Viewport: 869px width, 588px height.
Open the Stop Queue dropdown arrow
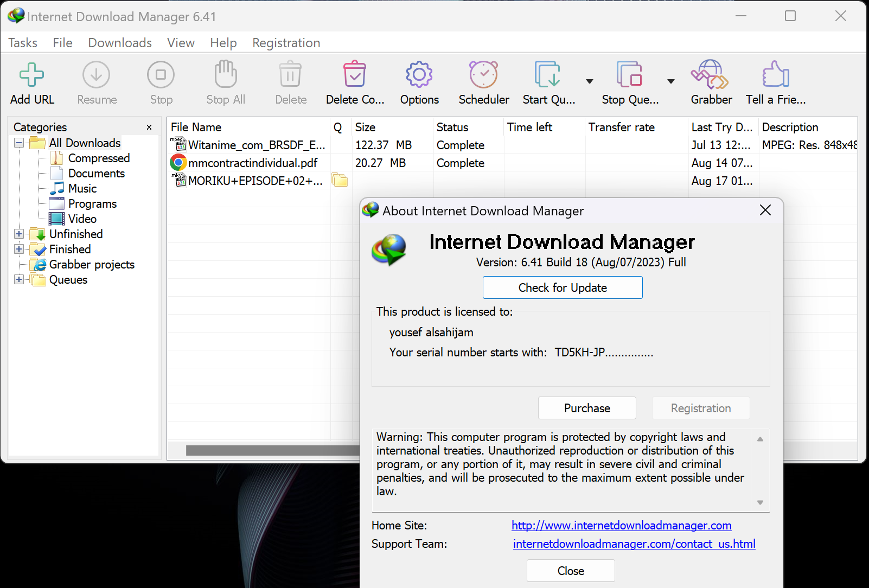click(x=671, y=81)
